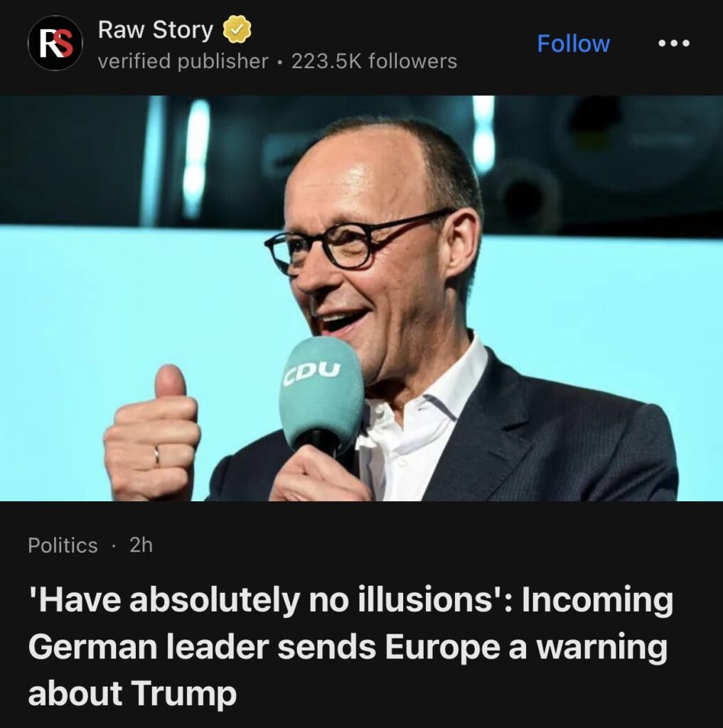Screen dimensions: 723x728
Task: Click the headline line "German leader sends Europe a warning"
Action: click(x=348, y=646)
